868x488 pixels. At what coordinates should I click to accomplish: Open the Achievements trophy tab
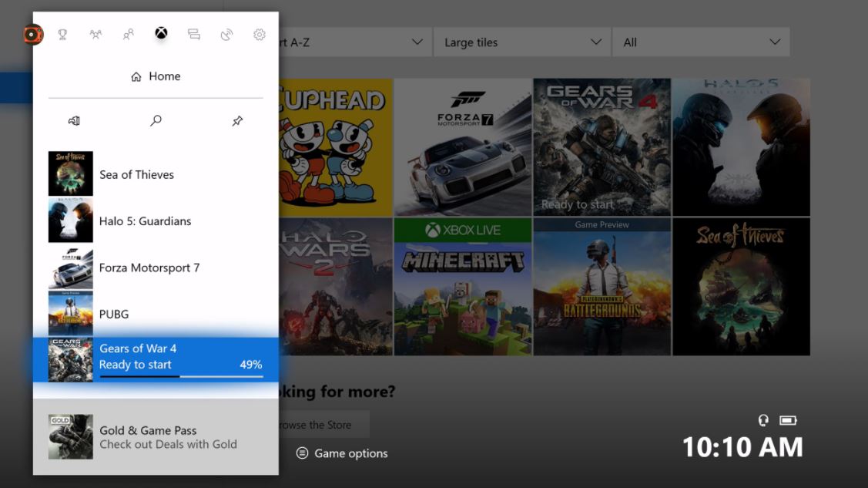(62, 35)
